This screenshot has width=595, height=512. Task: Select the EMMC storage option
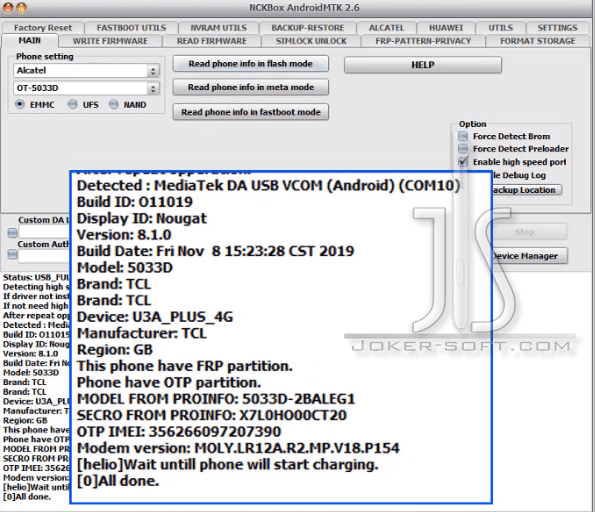[x=20, y=104]
